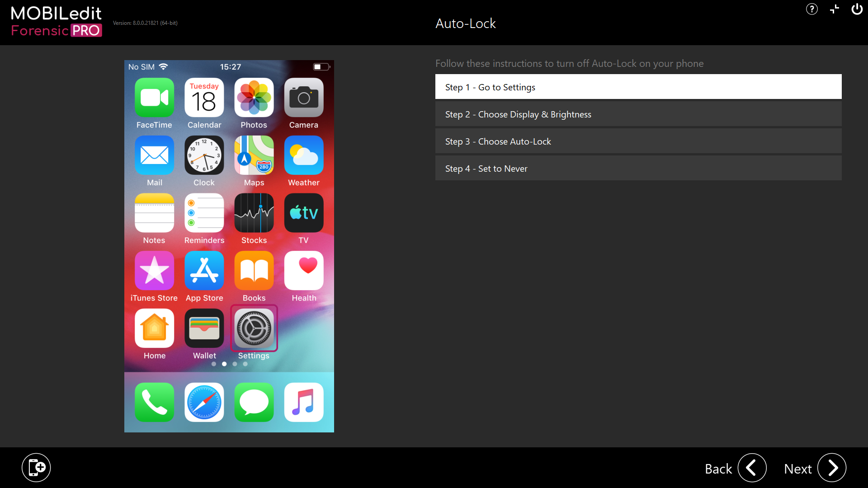Select Step 1 - Go to Settings

pos(638,87)
